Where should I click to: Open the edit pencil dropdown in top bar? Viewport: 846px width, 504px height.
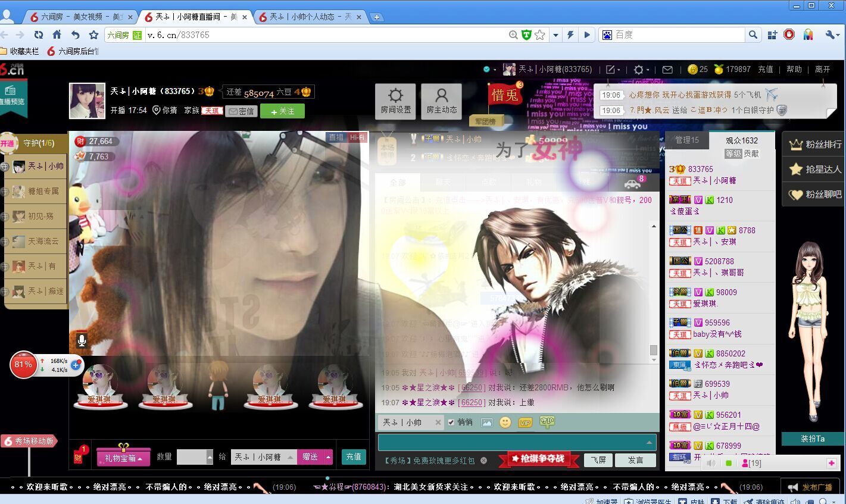point(613,70)
